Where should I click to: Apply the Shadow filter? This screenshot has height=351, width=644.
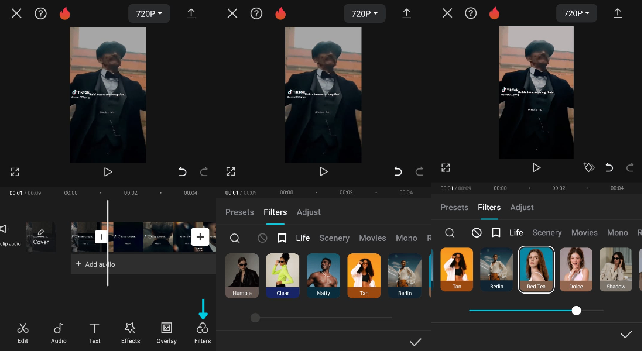(x=616, y=270)
